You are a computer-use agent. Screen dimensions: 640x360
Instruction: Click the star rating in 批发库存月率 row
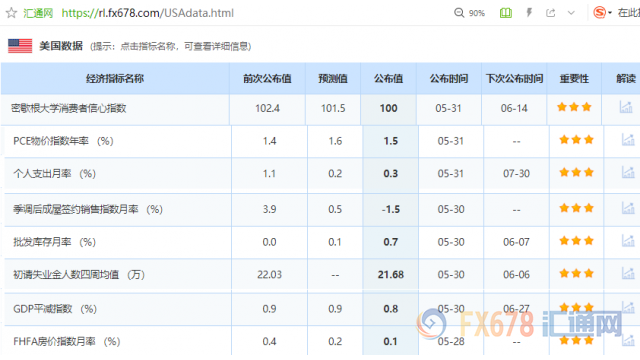pos(576,240)
